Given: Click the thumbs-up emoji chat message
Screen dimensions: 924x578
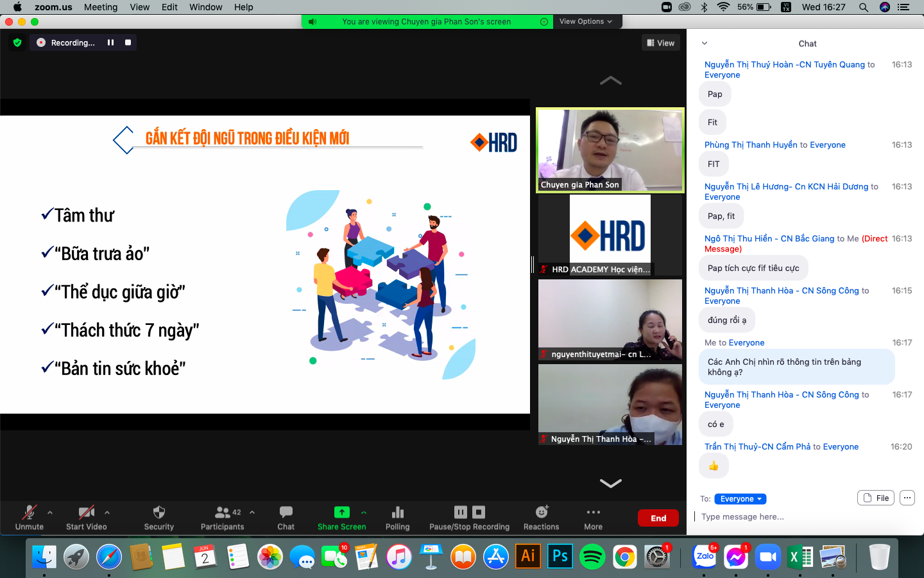Looking at the screenshot, I should pos(714,466).
